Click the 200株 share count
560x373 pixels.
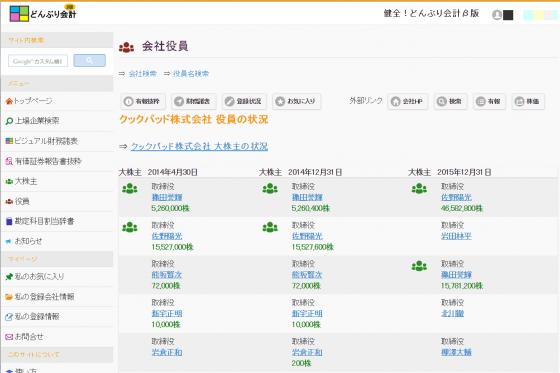[301, 363]
